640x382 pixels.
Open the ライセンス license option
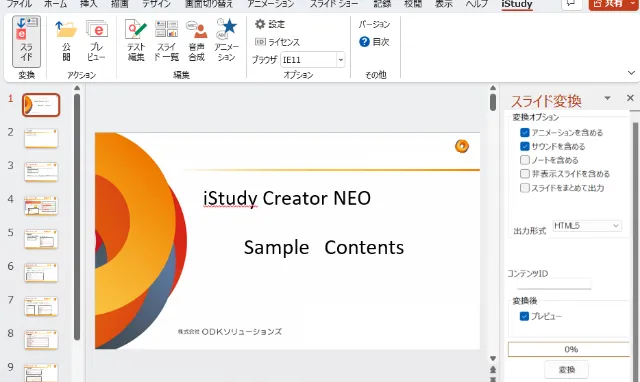[x=277, y=42]
